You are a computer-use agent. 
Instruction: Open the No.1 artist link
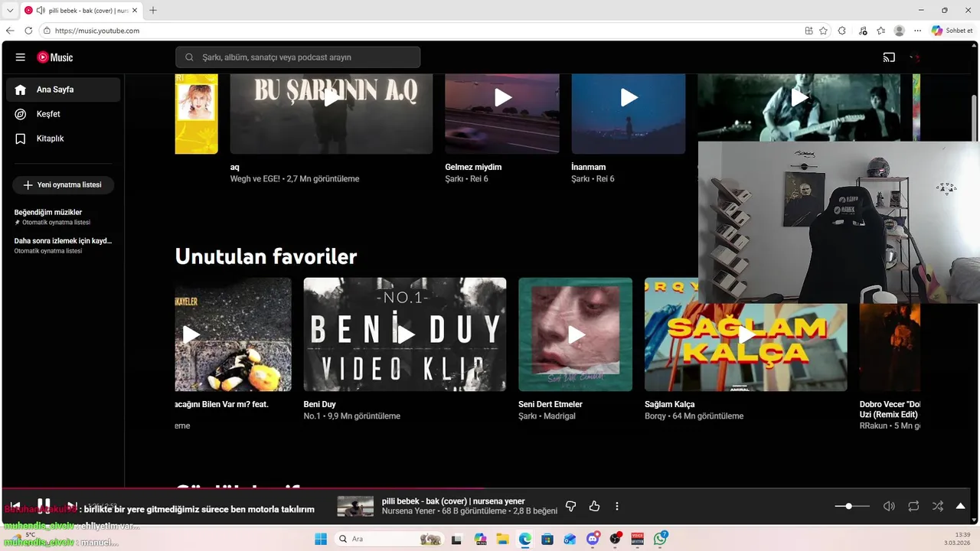click(312, 416)
